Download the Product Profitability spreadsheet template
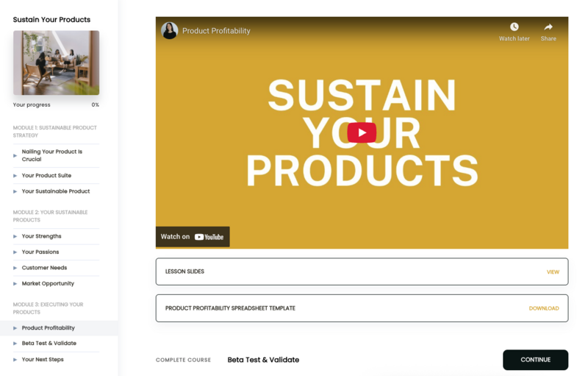The image size is (588, 376). click(x=544, y=308)
